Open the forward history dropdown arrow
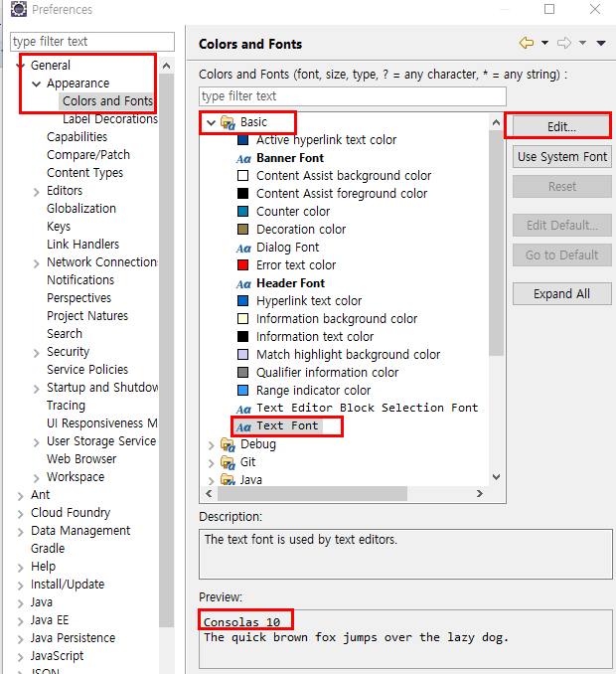The width and height of the screenshot is (616, 674). coord(582,43)
